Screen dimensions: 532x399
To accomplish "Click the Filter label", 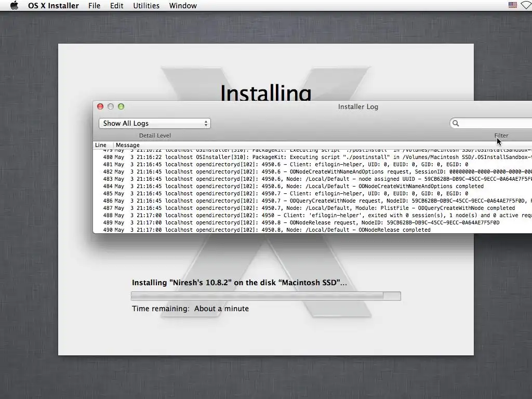I will pyautogui.click(x=501, y=136).
